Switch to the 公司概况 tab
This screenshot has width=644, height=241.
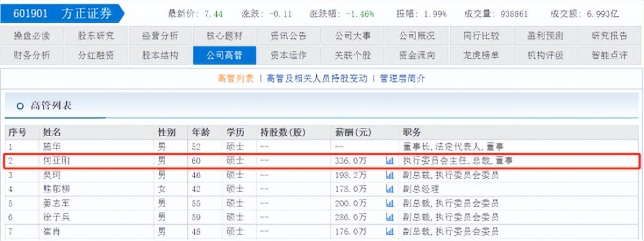pyautogui.click(x=417, y=36)
